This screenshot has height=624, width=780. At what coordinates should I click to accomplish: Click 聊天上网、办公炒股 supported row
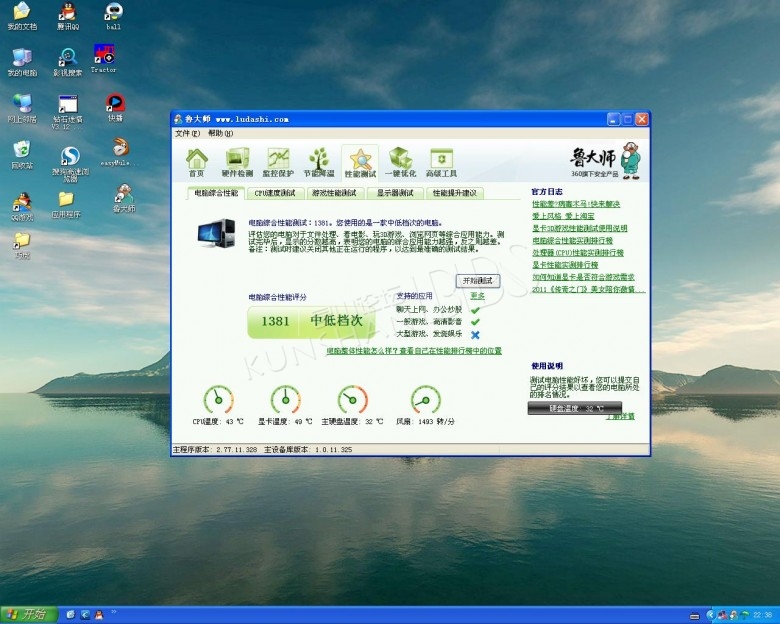[x=438, y=310]
